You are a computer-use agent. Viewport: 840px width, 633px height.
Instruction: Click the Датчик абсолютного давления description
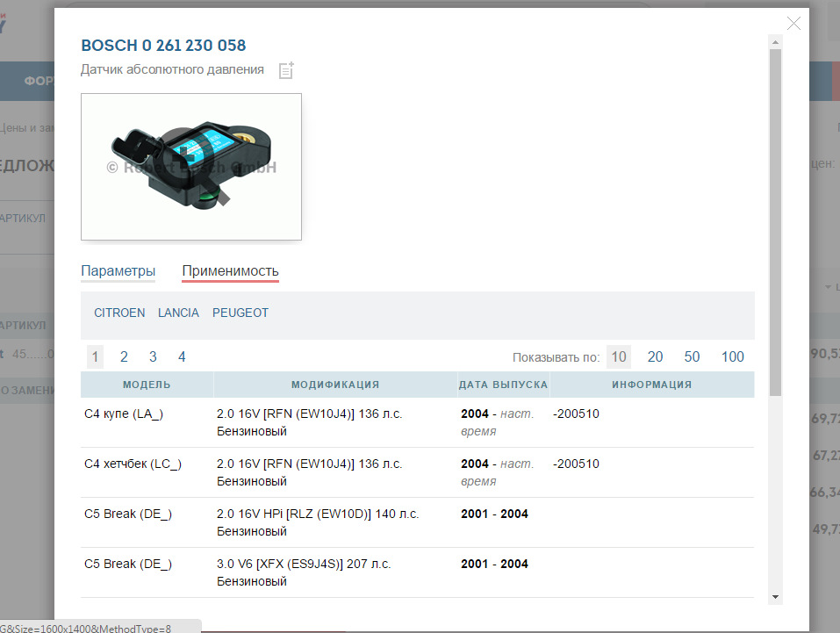coord(172,69)
